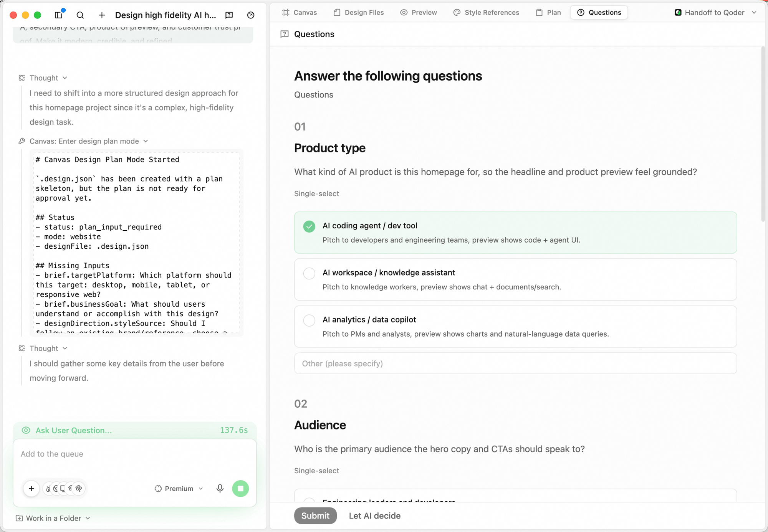Click the eye icon beside Ask User Question
Viewport: 768px width, 532px height.
tap(26, 430)
